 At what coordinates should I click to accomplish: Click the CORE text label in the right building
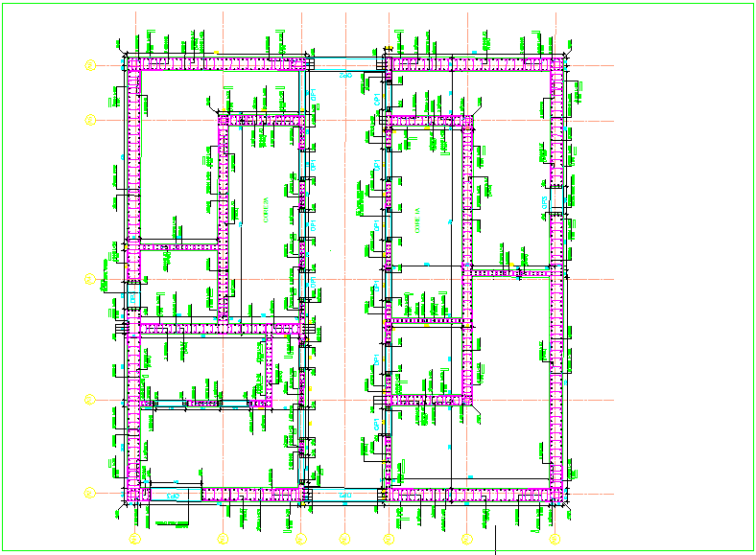click(x=417, y=220)
